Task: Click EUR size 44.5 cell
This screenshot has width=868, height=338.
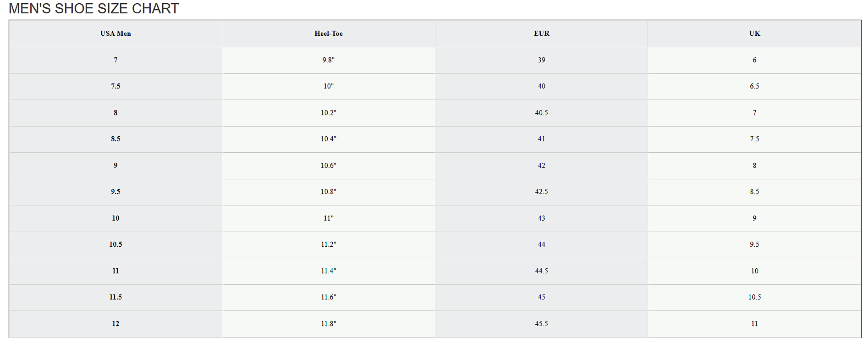Action: click(541, 271)
